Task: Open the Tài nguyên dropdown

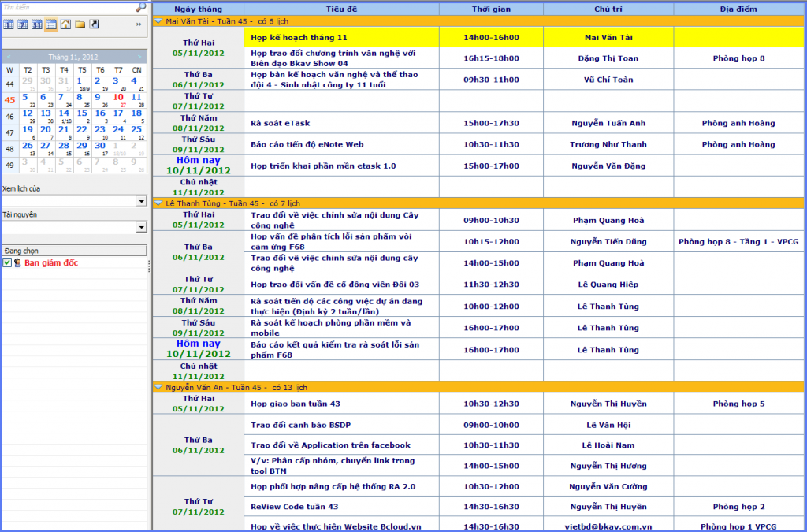Action: 141,227
